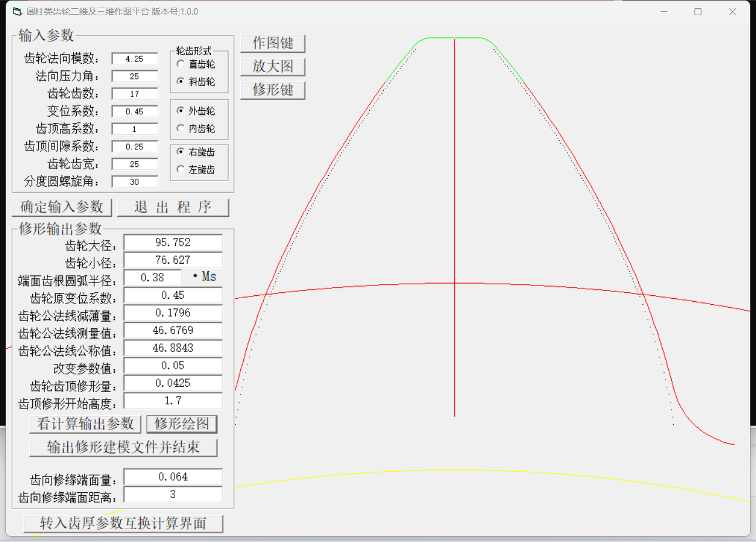Close the gear drawing window
756x542 pixels.
[x=733, y=12]
